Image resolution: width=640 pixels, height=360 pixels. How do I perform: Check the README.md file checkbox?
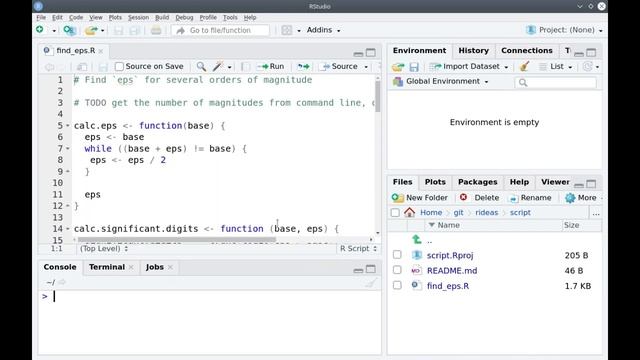(x=397, y=270)
